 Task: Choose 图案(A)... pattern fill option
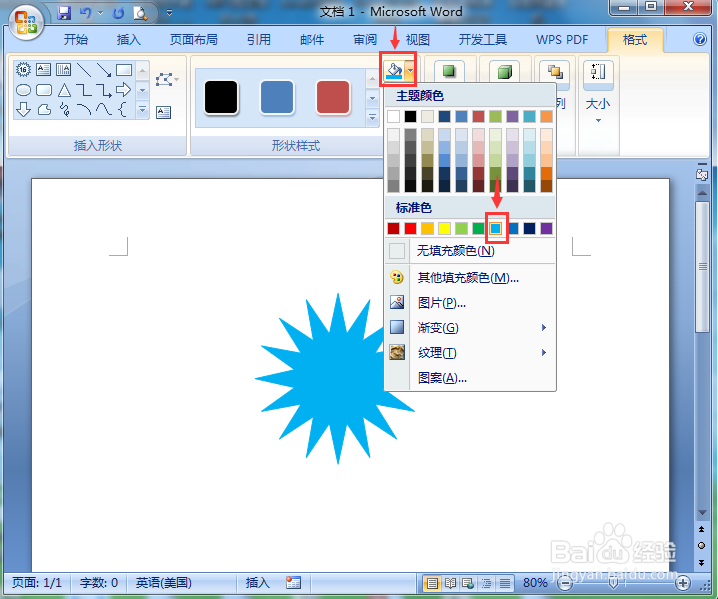pyautogui.click(x=471, y=378)
